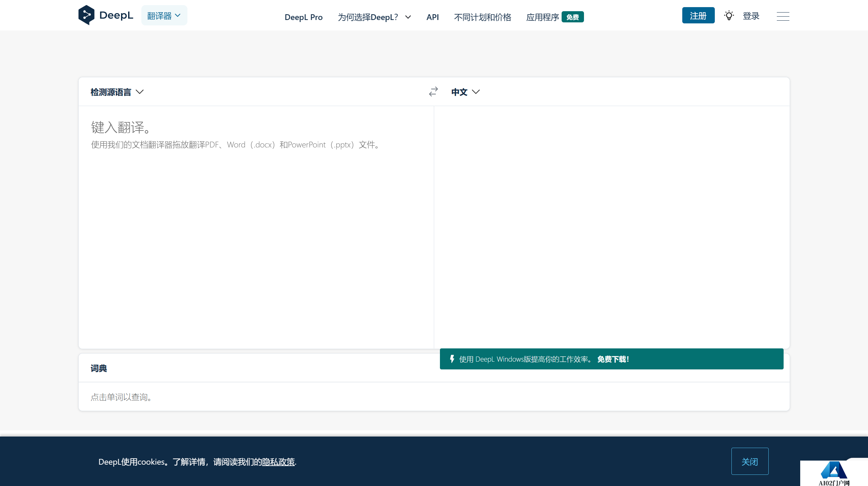Click the DeepL wordmark text
Image resolution: width=868 pixels, height=486 pixels.
116,15
